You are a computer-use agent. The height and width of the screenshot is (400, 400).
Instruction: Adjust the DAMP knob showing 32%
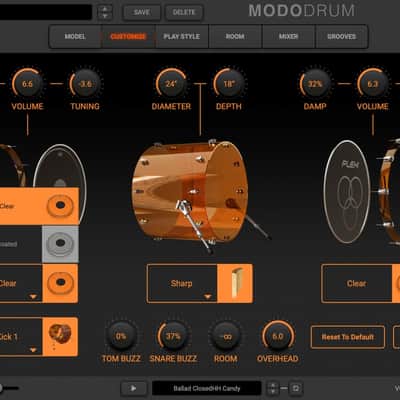point(315,84)
